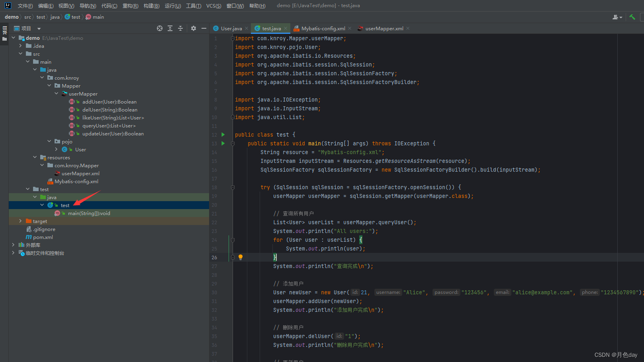Select userMapper.xml in resources tree
The image size is (644, 362).
(x=80, y=173)
